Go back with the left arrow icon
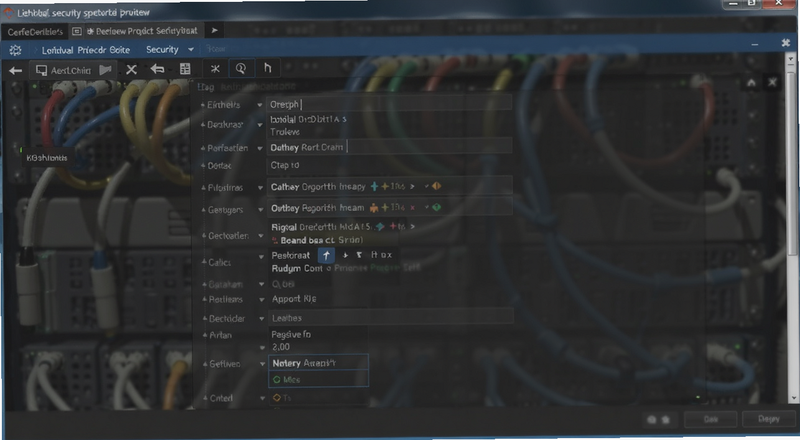This screenshot has width=800, height=440. point(15,70)
